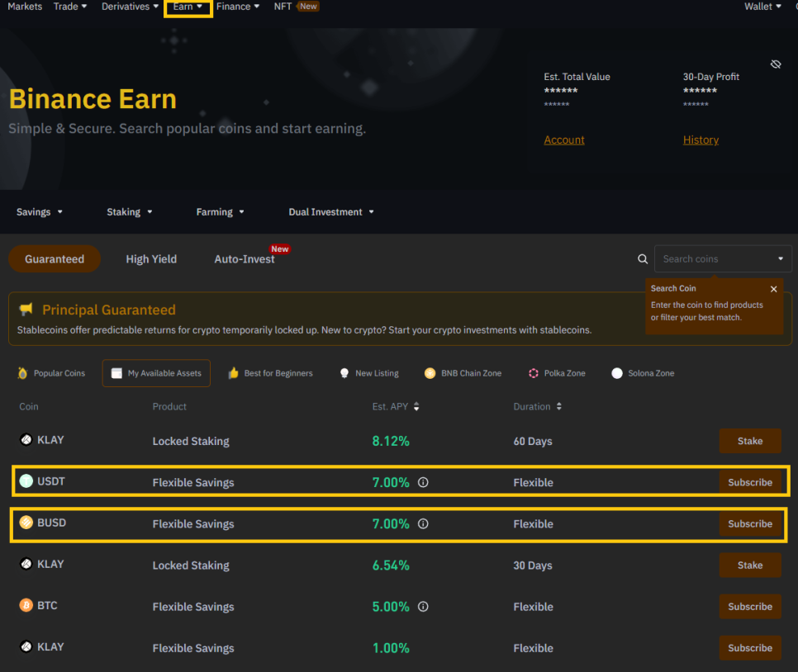Subscribe to BTC Flexible Savings
798x672 pixels.
[750, 607]
